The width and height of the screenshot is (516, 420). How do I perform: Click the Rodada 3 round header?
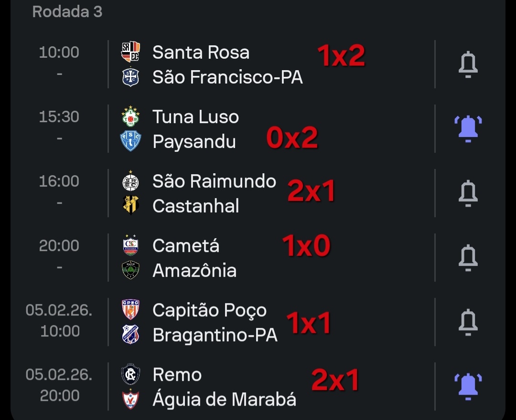coord(67,11)
